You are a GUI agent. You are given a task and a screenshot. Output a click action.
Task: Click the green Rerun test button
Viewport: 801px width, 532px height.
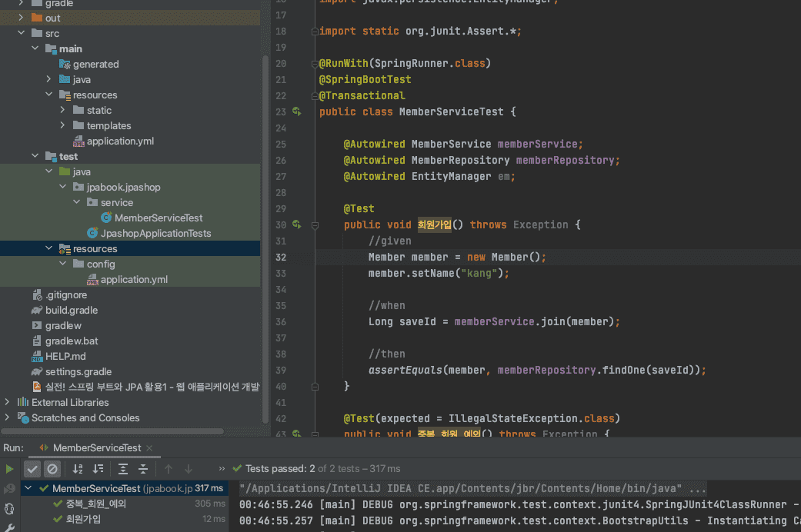9,468
